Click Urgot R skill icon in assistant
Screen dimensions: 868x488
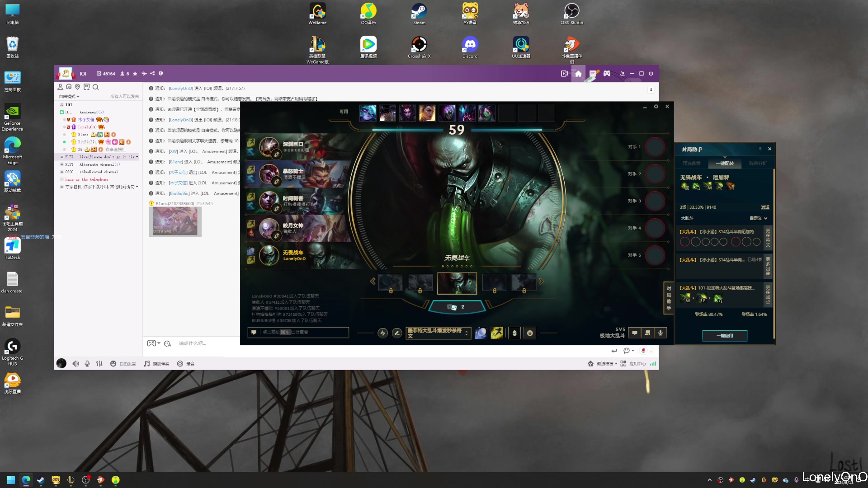[730, 186]
